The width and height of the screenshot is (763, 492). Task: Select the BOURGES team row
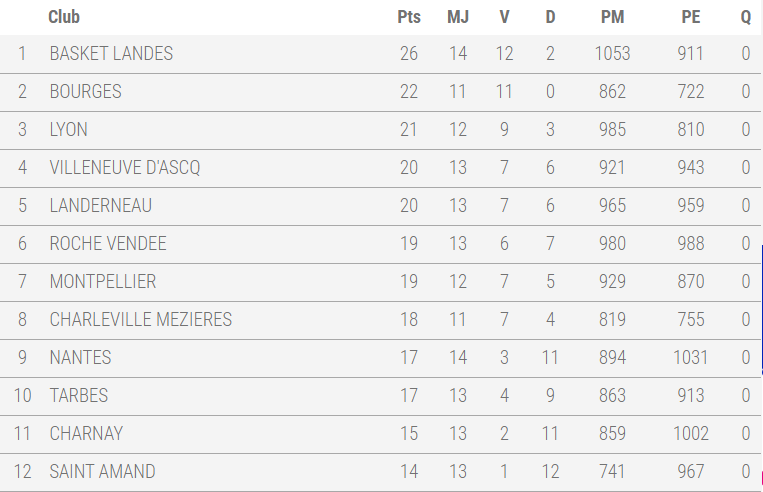point(85,92)
